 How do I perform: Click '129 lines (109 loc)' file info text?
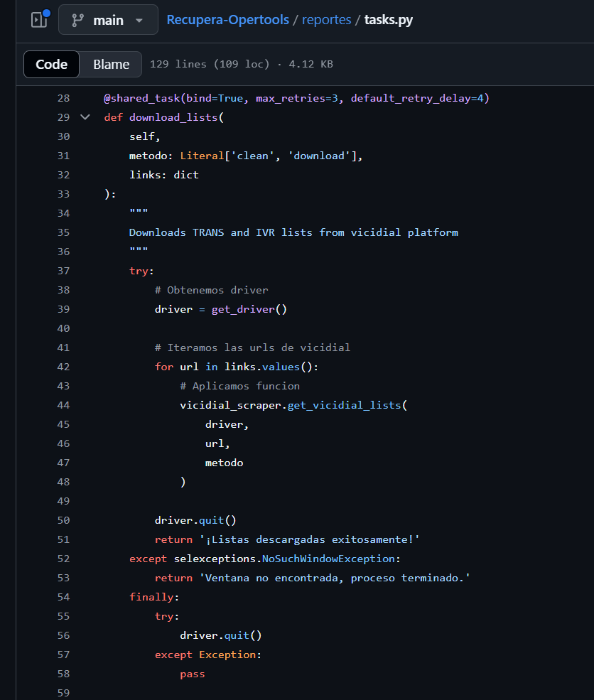coord(210,64)
